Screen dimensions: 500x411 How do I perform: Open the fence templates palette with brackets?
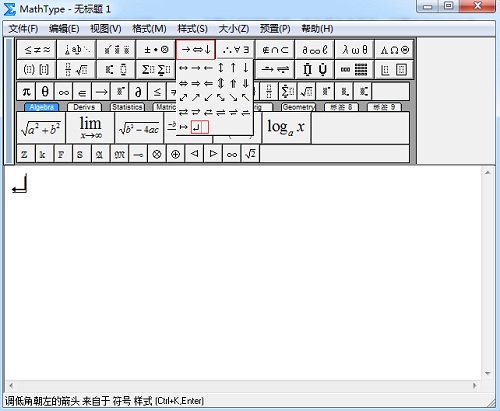coord(37,69)
